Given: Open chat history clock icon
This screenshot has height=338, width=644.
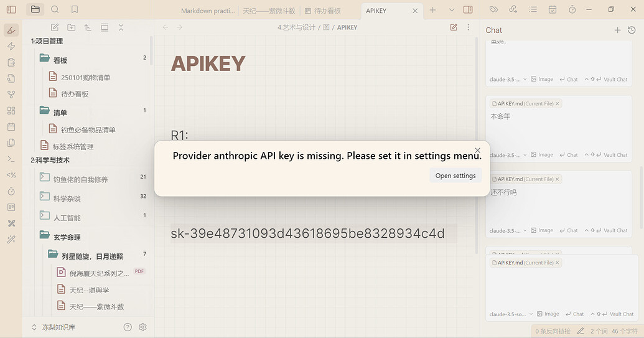Looking at the screenshot, I should [x=632, y=30].
